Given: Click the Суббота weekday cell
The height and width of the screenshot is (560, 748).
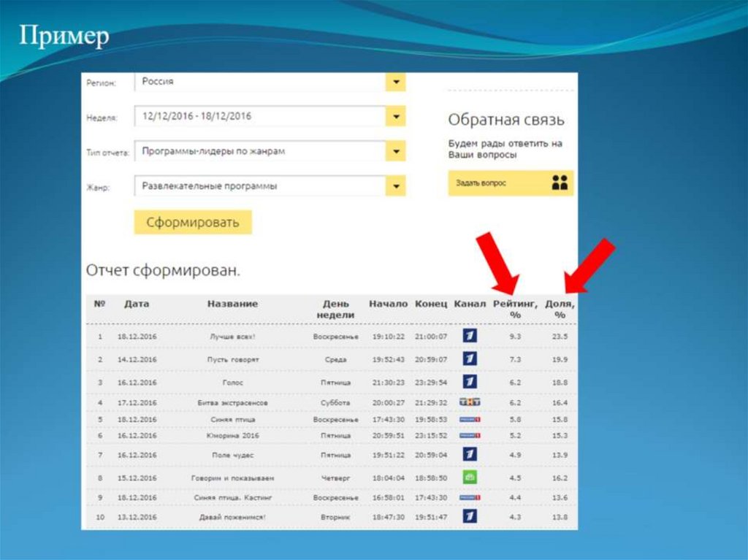Looking at the screenshot, I should 335,402.
